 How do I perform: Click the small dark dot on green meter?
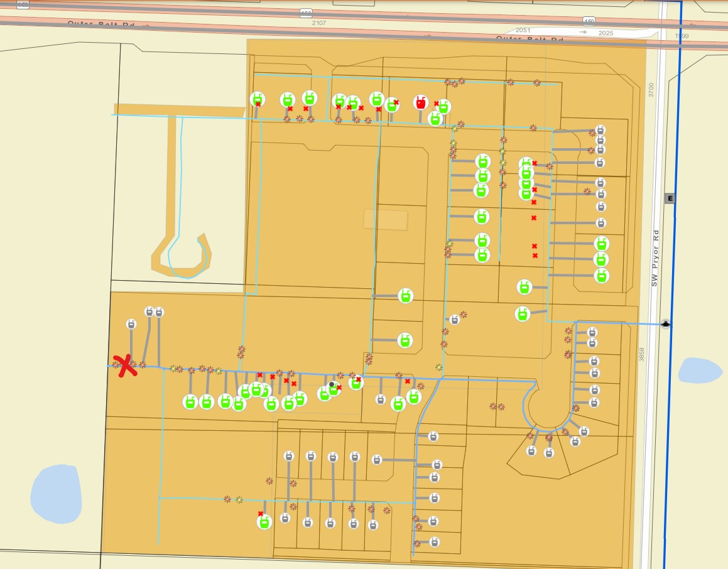pyautogui.click(x=332, y=384)
